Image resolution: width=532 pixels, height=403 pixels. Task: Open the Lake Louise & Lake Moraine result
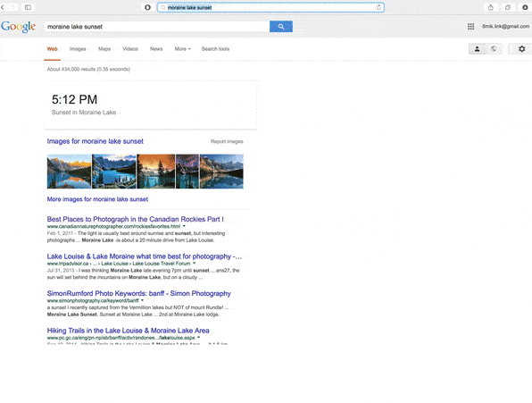145,256
